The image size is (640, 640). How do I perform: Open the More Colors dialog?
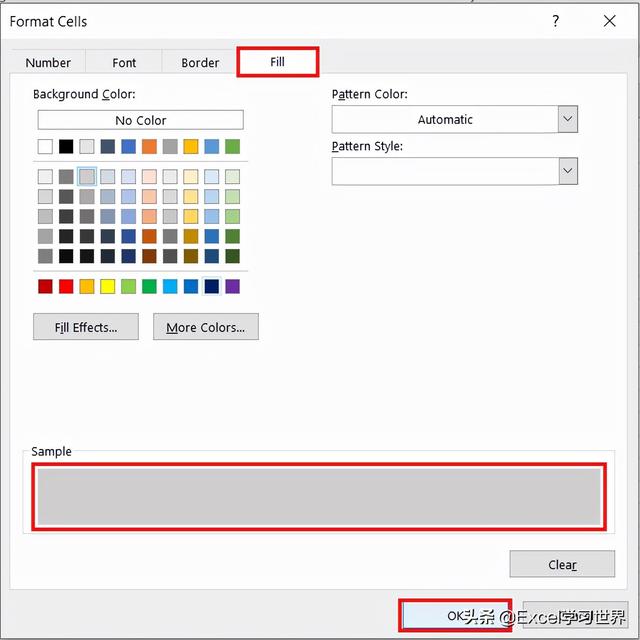tap(206, 327)
